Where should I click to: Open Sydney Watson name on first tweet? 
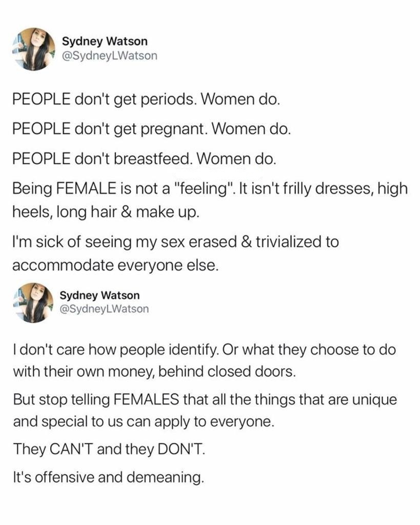point(105,41)
